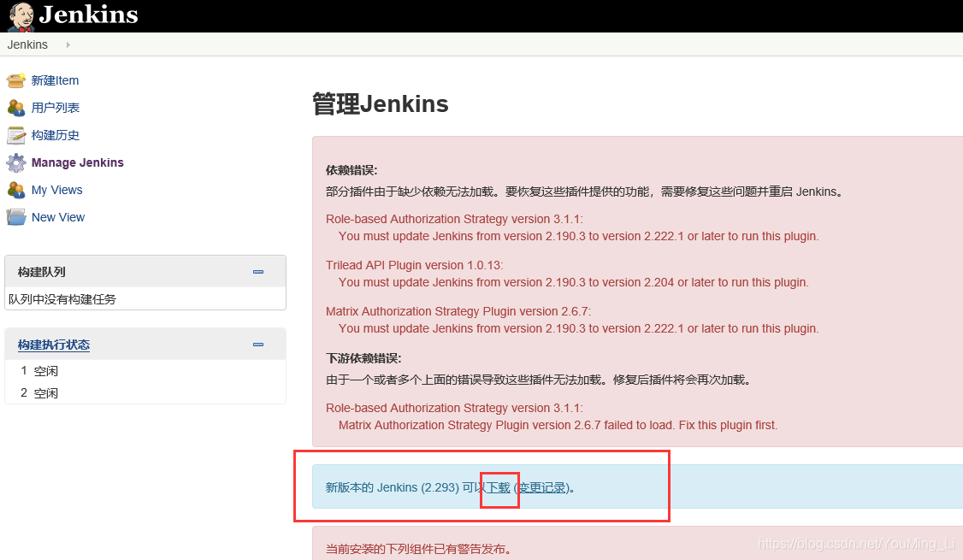Click the 'failed to load. Fix this plugin first' line

click(x=558, y=425)
